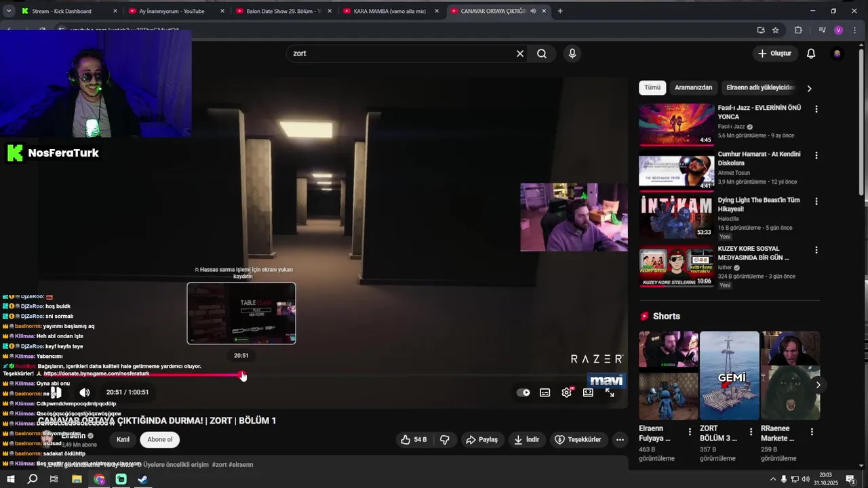Open options for Elraenn Fulyaya short
Screen dimensions: 868x488
click(690, 432)
